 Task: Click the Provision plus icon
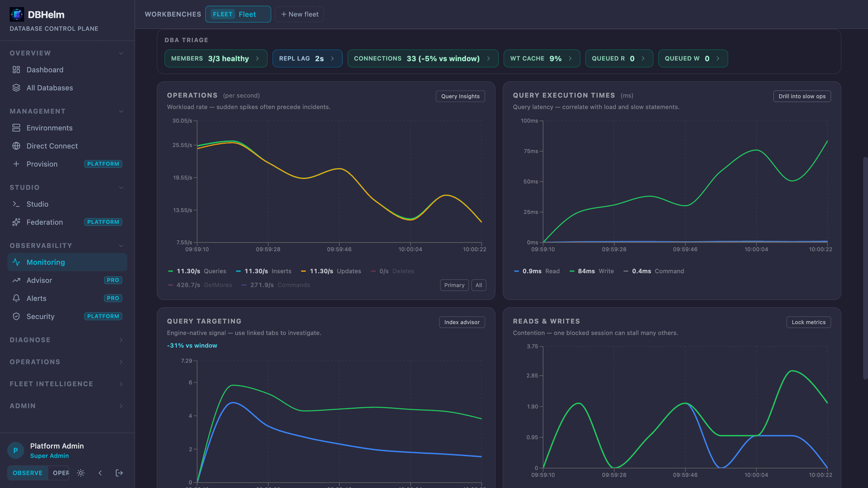pos(16,164)
